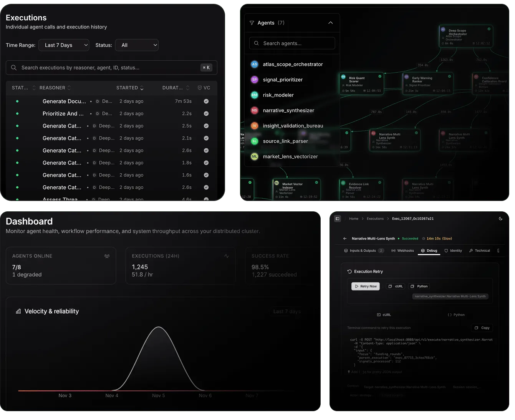Go back with the left arrow icon

pyautogui.click(x=344, y=239)
